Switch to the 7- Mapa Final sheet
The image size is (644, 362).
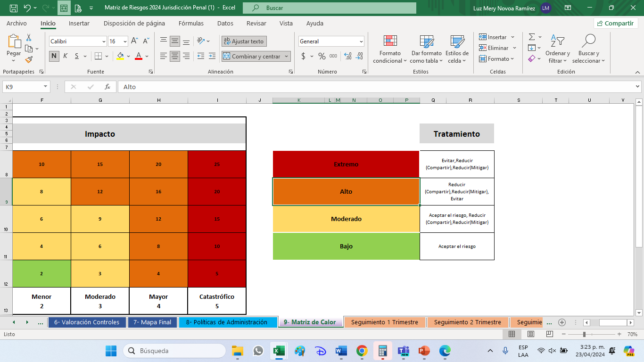(x=152, y=322)
